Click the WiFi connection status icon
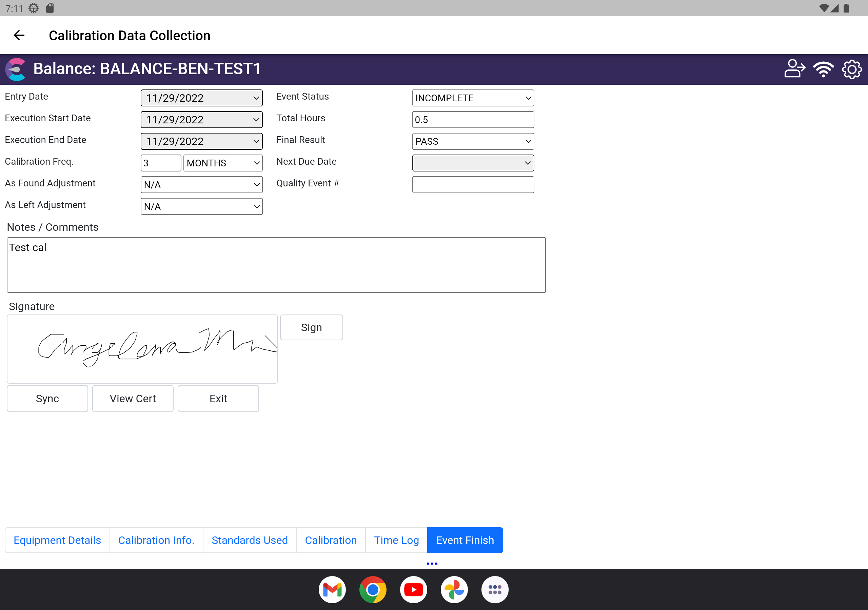This screenshot has height=610, width=868. (823, 69)
